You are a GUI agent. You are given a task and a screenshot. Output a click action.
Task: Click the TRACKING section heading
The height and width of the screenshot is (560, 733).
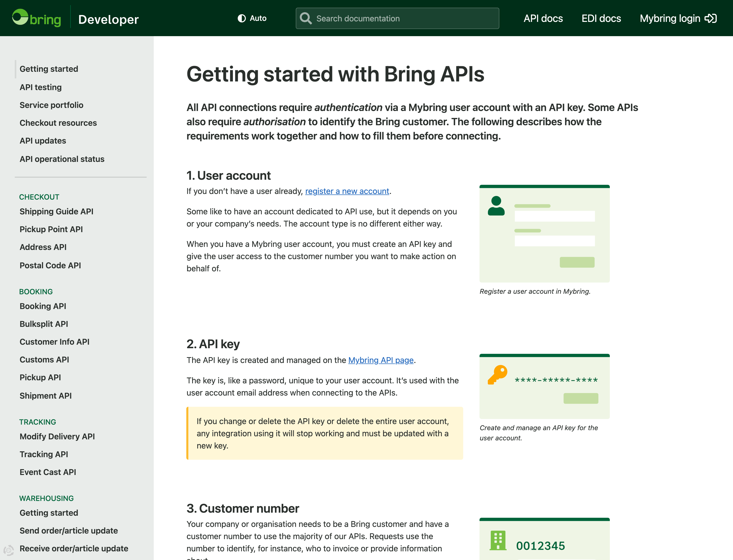point(37,422)
